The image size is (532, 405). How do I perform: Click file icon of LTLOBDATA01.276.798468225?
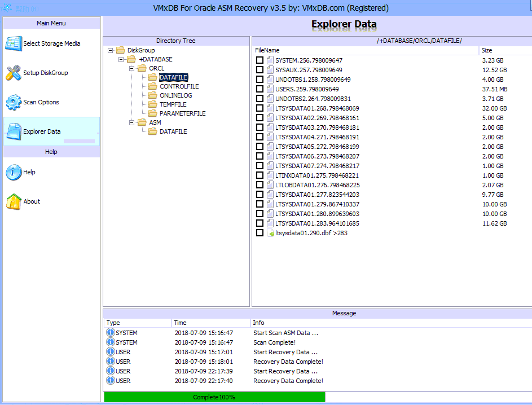point(270,185)
